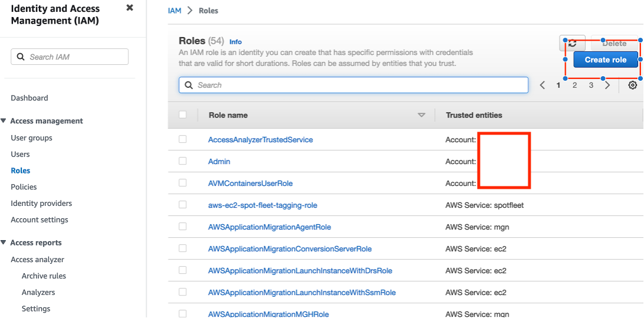Screen dimensions: 644x318
Task: Open Policies in the sidebar
Action: click(x=24, y=187)
